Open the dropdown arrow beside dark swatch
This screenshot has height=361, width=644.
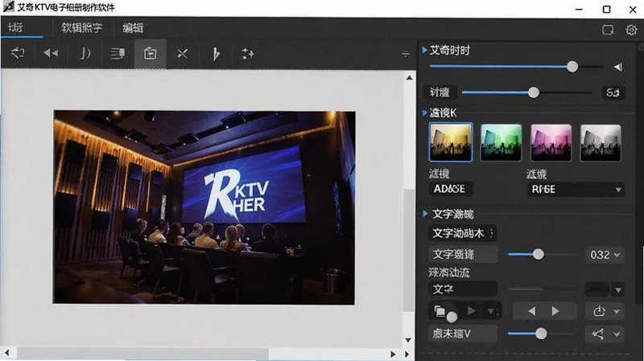(x=618, y=289)
